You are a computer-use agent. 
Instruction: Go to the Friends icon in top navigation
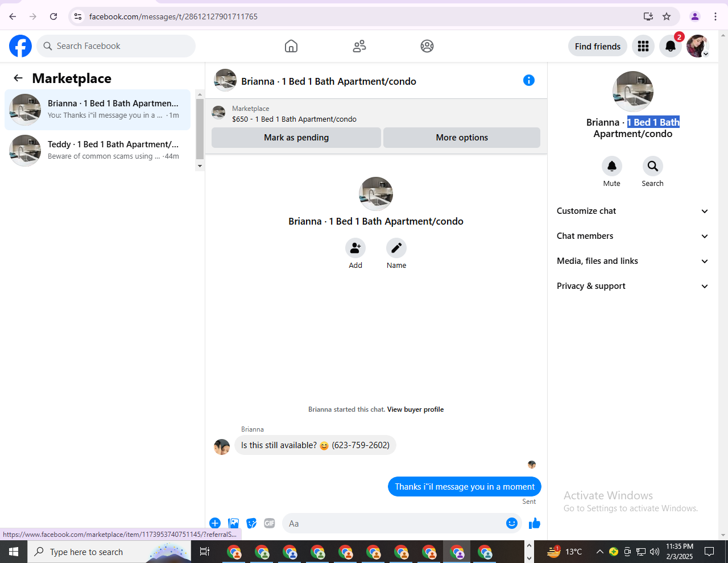[x=359, y=46]
